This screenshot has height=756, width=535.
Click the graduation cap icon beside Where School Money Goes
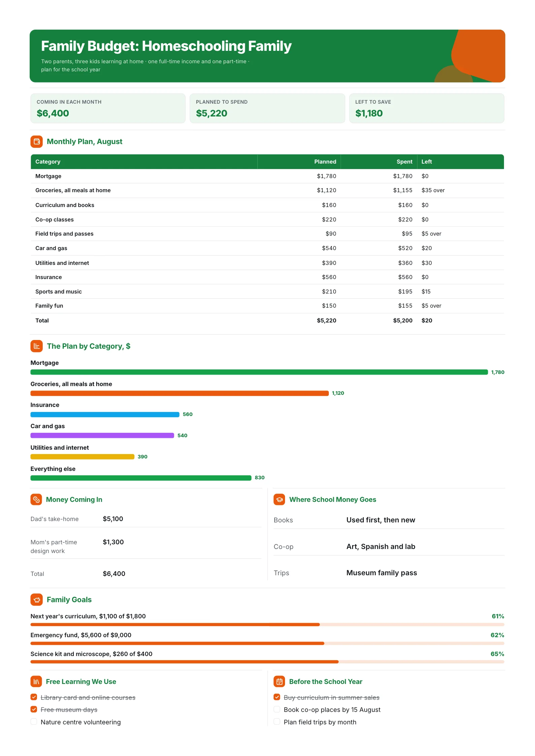pos(279,500)
